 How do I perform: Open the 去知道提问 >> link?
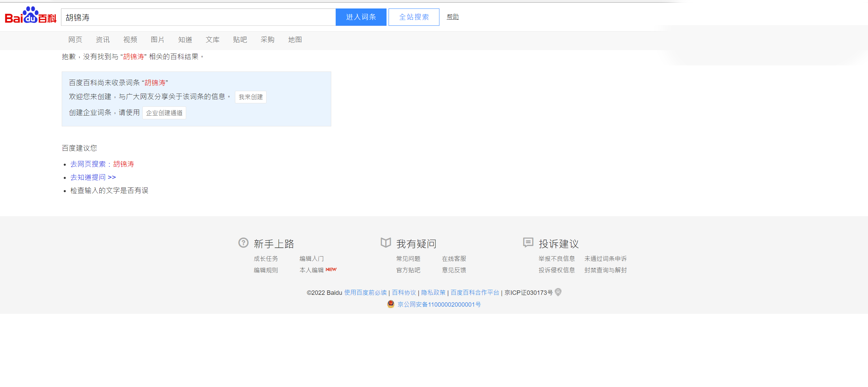93,177
